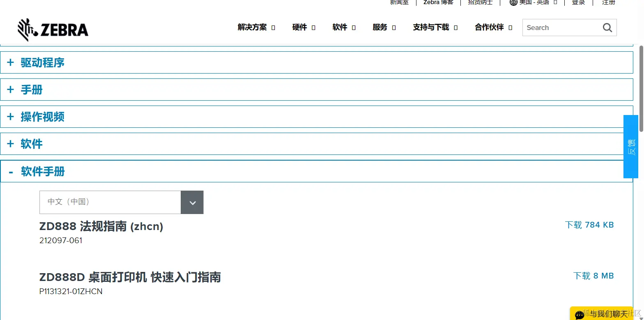Open the 解决方案 menu
Image resolution: width=644 pixels, height=320 pixels.
(256, 28)
